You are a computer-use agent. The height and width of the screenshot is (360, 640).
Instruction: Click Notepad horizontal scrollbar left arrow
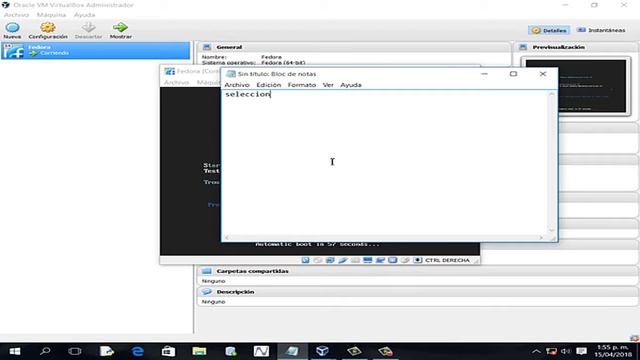coord(227,238)
